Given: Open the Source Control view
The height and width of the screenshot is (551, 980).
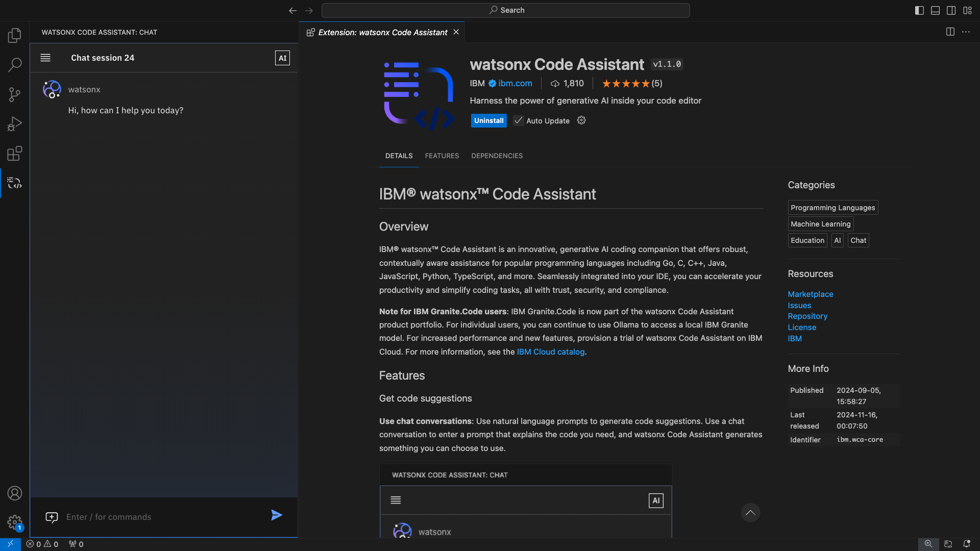Looking at the screenshot, I should tap(15, 94).
